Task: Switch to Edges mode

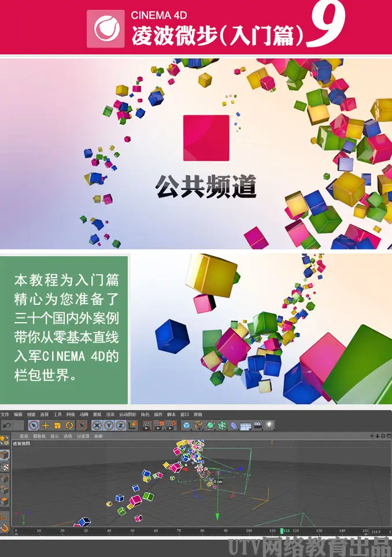Action: (4, 490)
